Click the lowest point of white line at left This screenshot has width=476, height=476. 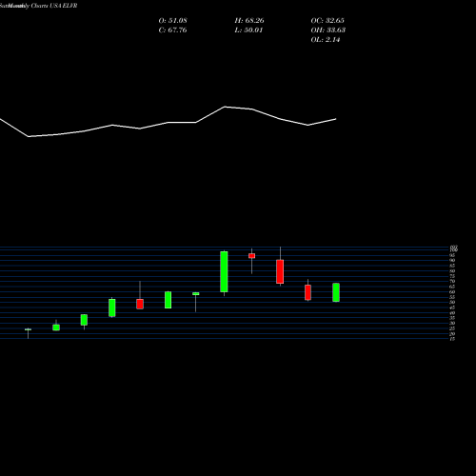click(29, 136)
